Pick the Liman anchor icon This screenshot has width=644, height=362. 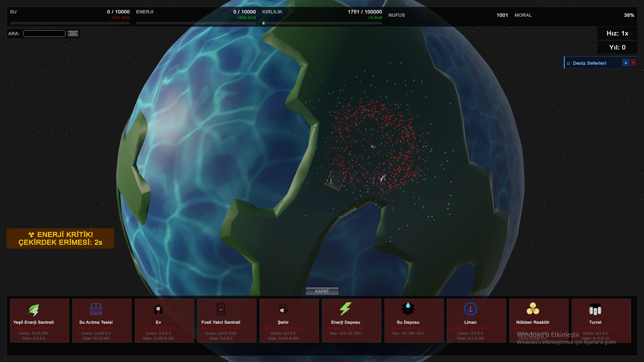tap(470, 309)
